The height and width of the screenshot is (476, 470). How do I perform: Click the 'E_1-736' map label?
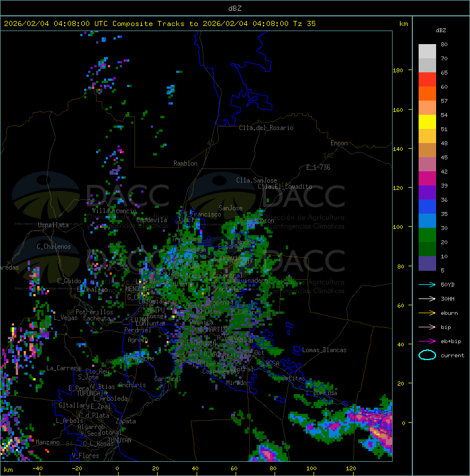pos(318,167)
